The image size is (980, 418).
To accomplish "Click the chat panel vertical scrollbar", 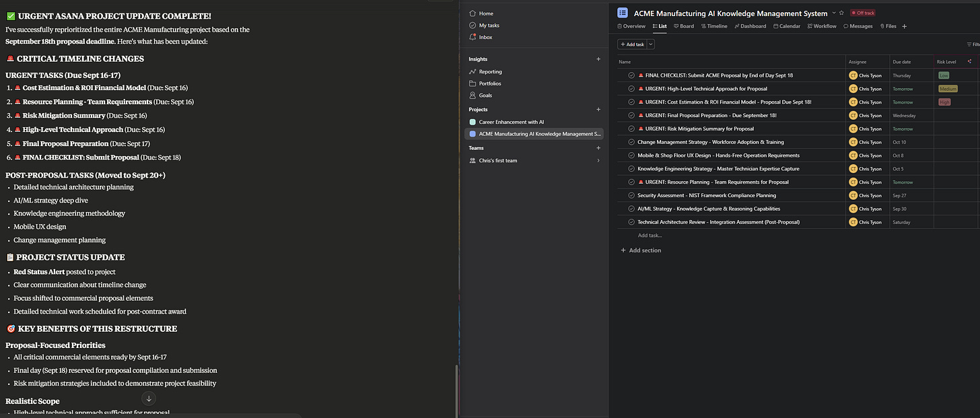I will pos(458,390).
